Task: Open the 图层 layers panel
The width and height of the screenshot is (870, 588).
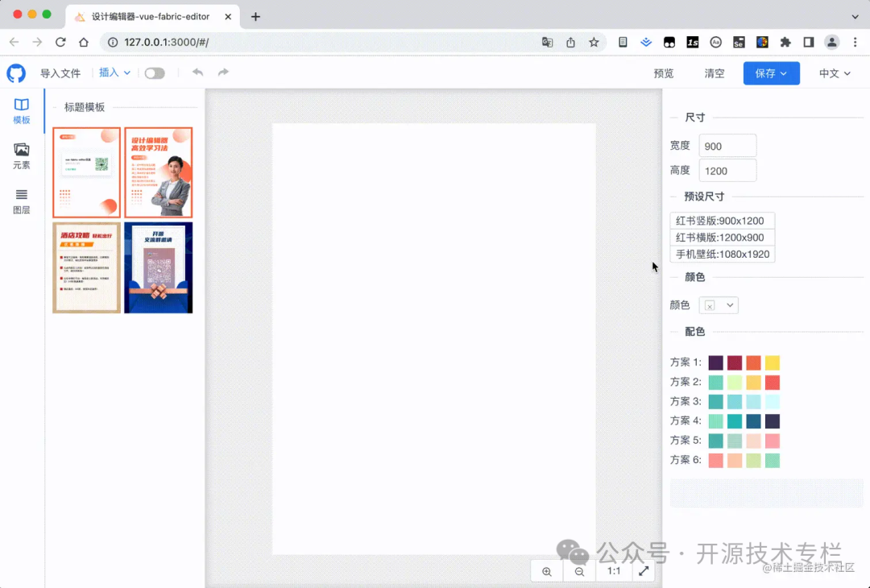Action: 22,201
